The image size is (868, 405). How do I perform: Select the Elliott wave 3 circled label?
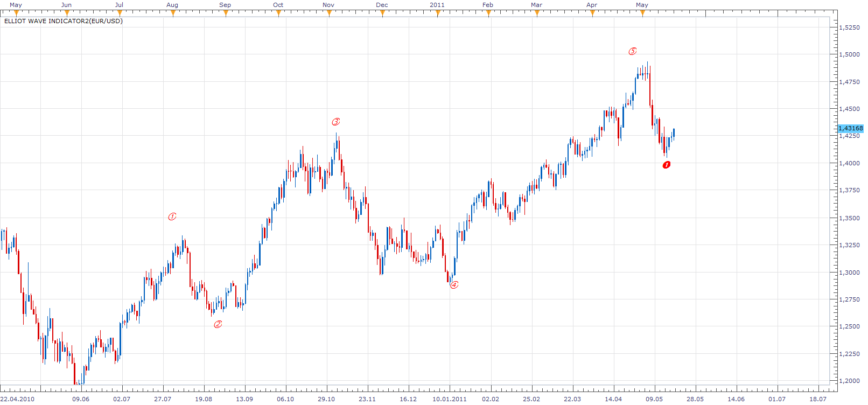[336, 122]
